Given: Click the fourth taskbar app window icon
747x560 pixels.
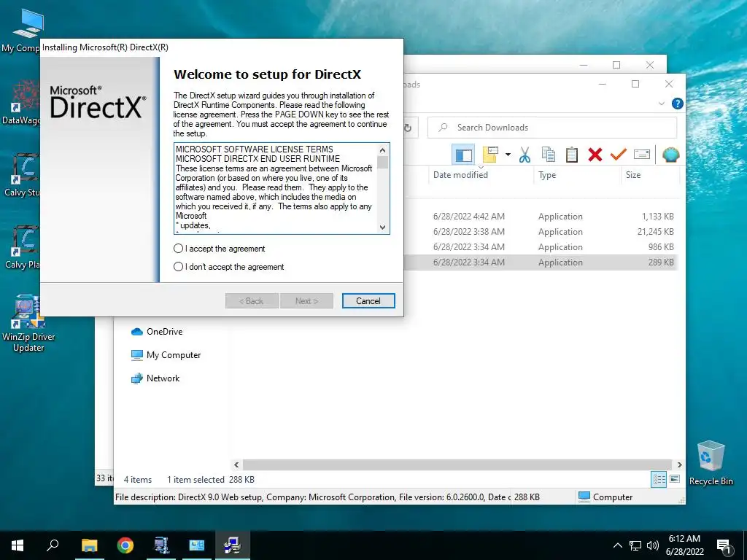Looking at the screenshot, I should [197, 545].
